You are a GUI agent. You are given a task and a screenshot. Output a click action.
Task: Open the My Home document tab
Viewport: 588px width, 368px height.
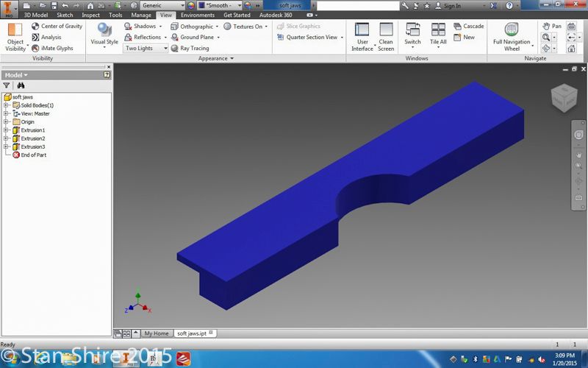tap(157, 333)
